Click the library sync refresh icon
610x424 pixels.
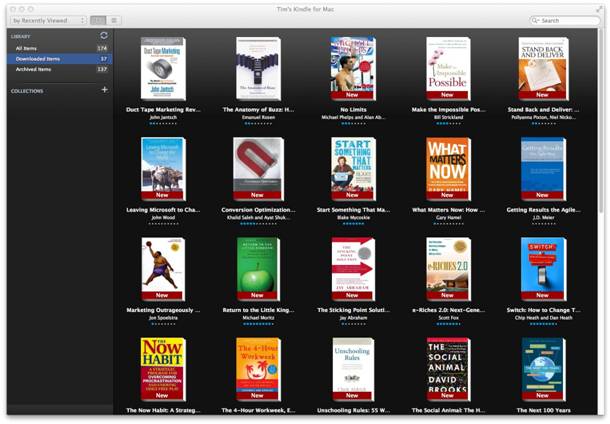click(x=103, y=36)
